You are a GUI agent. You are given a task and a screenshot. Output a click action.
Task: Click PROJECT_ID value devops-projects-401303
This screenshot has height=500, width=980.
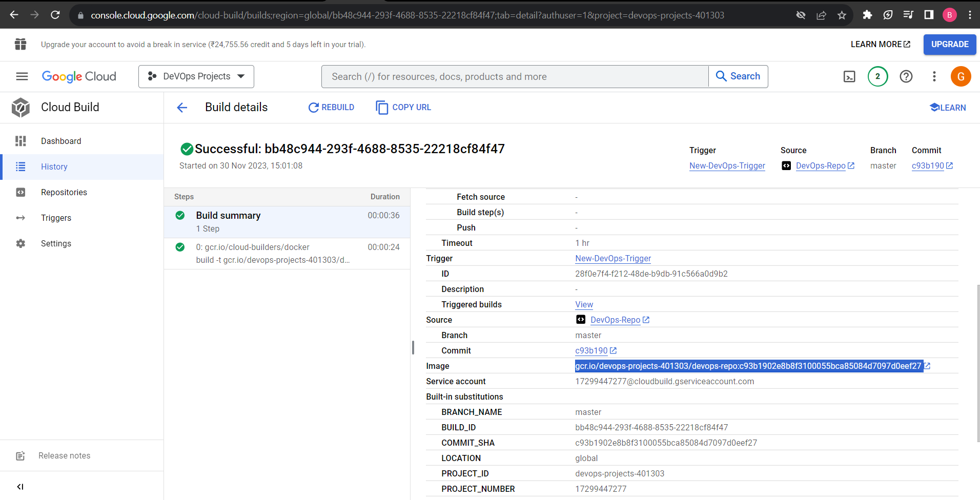point(620,474)
